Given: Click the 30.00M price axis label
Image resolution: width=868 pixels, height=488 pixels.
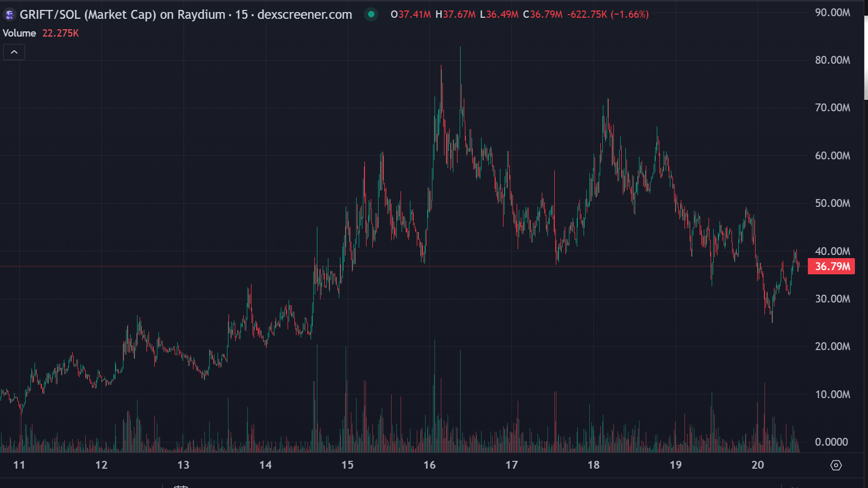Looking at the screenshot, I should pyautogui.click(x=832, y=299).
